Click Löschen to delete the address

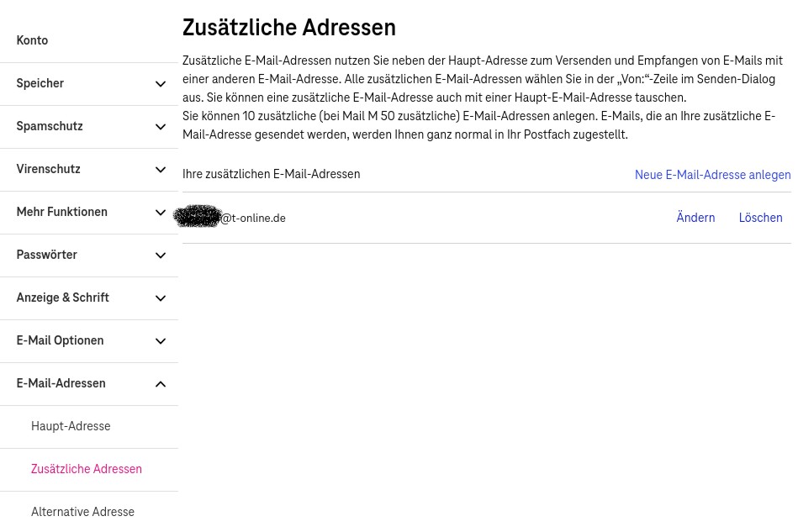(760, 218)
